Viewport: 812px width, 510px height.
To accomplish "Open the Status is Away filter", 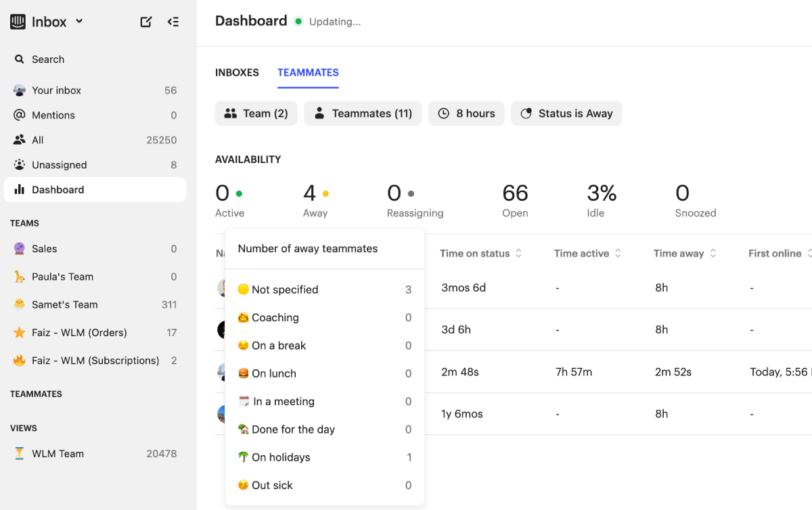I will [566, 114].
